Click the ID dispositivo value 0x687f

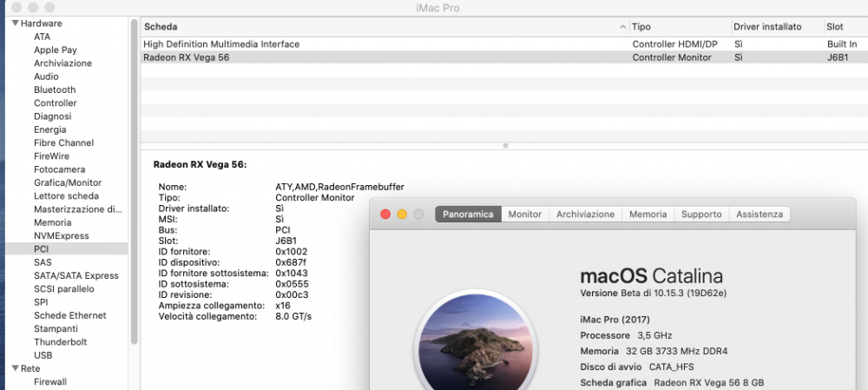[291, 262]
